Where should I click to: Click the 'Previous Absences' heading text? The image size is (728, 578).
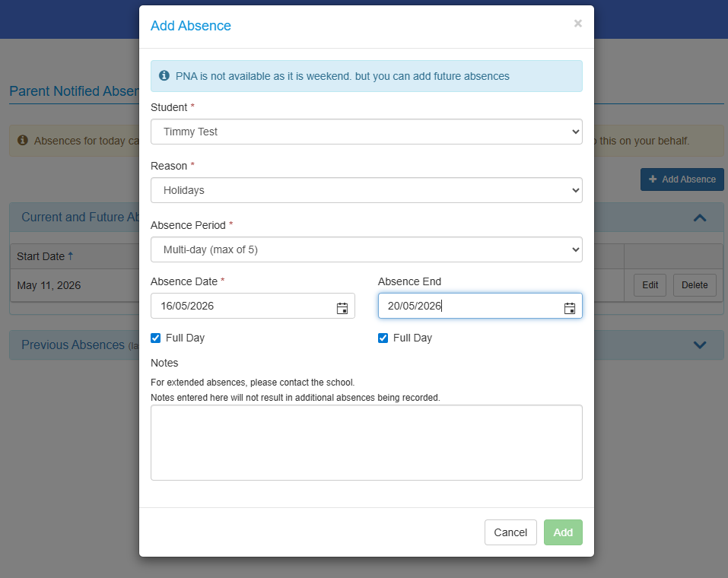point(73,345)
